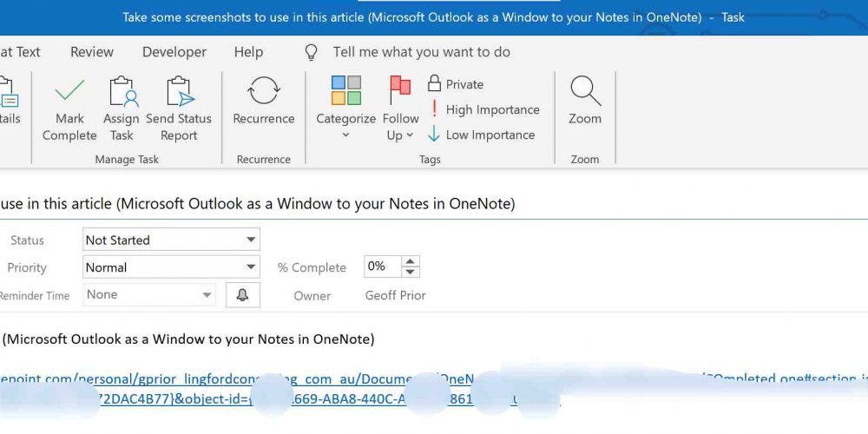
Task: Click the body text Microsoft Outlook as a Window
Action: 188,339
